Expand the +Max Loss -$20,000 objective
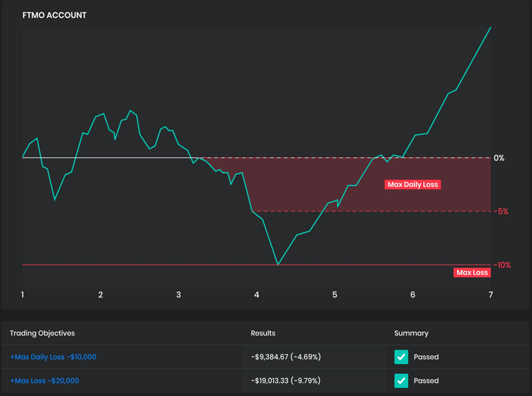This screenshot has width=532, height=396. coord(45,381)
